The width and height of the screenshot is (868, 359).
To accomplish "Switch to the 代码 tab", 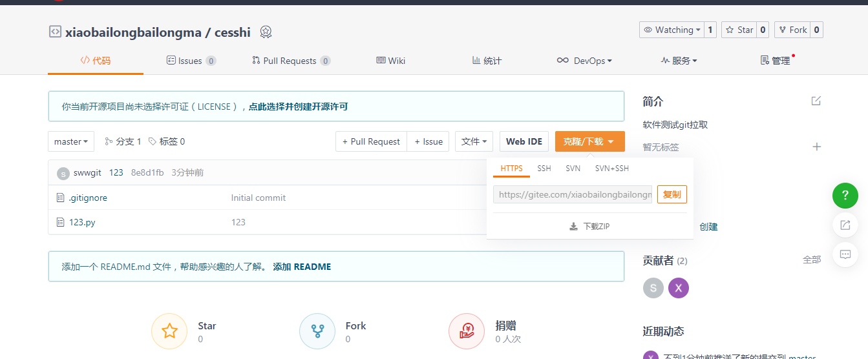I will coord(96,61).
